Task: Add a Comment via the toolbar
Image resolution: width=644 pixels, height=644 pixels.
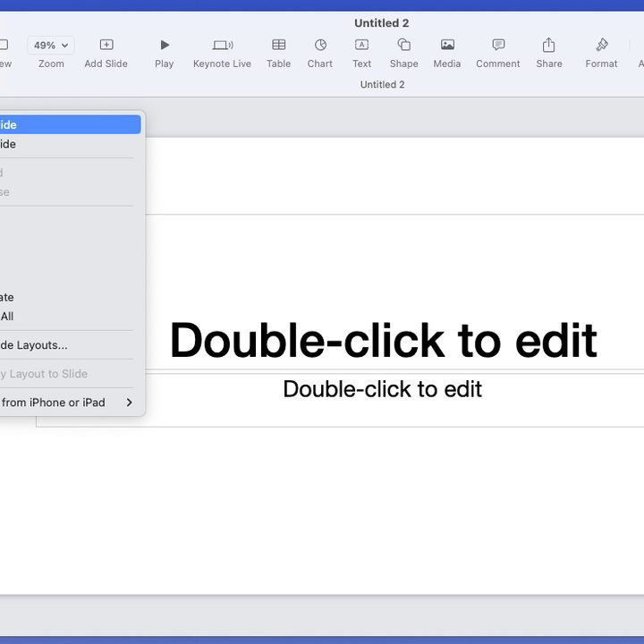Action: [x=498, y=45]
